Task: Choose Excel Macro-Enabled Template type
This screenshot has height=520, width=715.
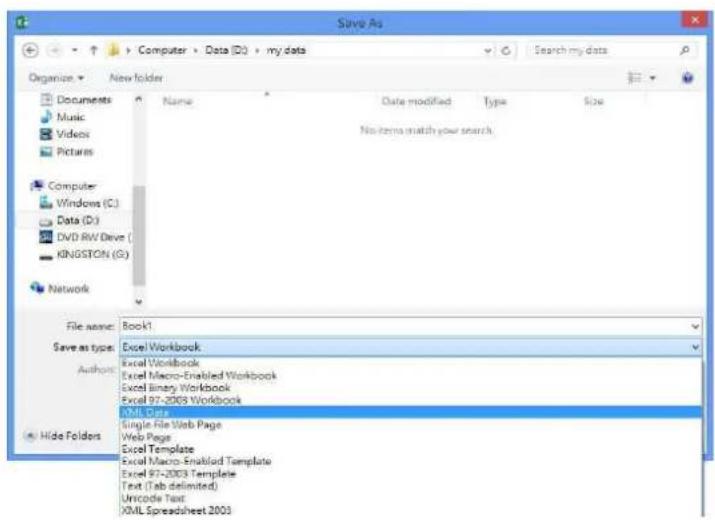Action: [x=410, y=461]
